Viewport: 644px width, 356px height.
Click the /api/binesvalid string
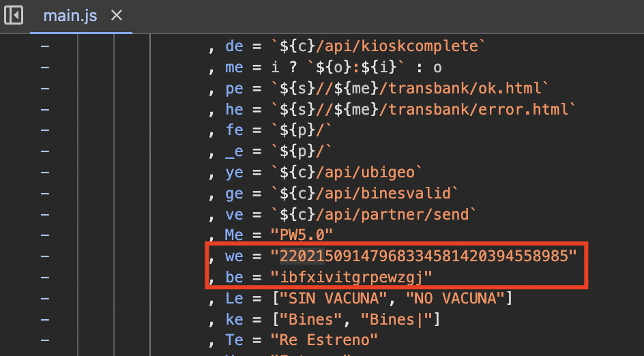click(x=364, y=194)
